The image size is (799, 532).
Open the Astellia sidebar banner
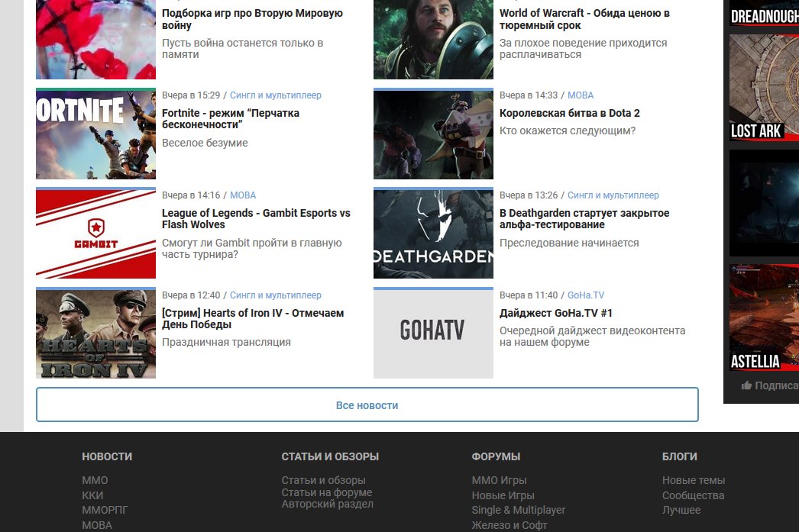pos(764,318)
